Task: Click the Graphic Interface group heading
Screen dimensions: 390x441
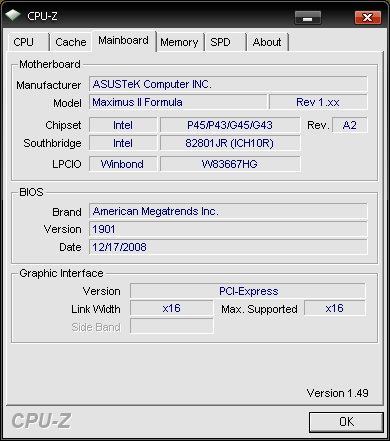Action: coord(61,273)
